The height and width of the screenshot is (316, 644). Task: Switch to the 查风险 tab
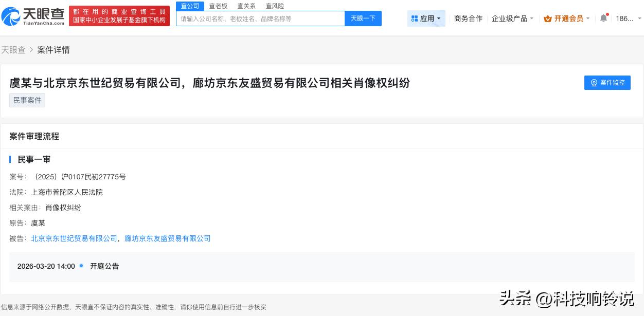click(275, 6)
